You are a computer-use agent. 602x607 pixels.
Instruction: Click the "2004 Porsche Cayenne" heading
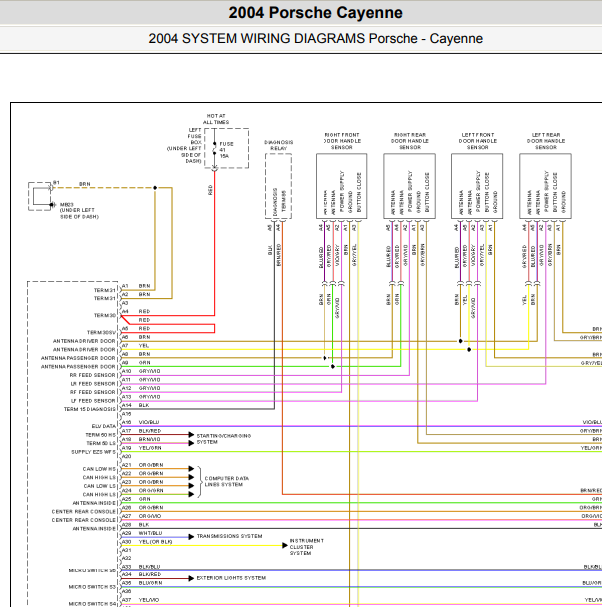315,13
